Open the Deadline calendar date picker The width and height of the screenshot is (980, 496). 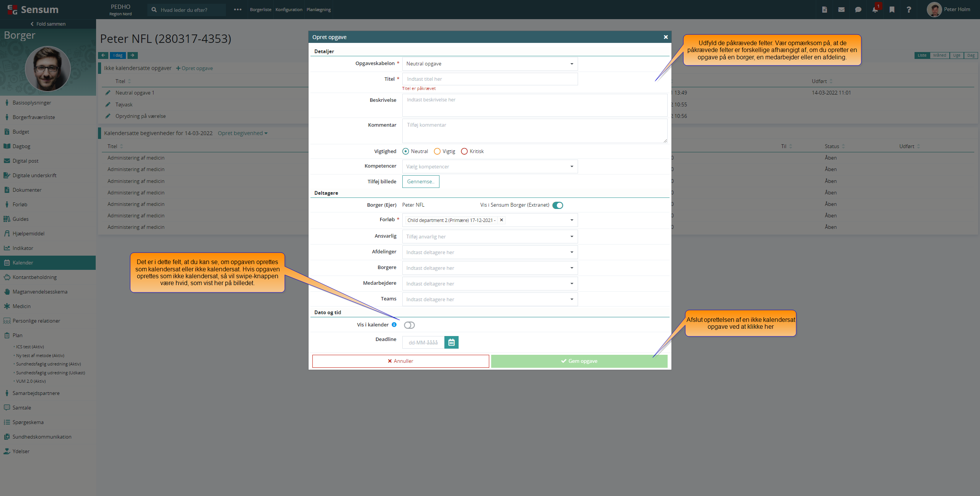tap(451, 343)
